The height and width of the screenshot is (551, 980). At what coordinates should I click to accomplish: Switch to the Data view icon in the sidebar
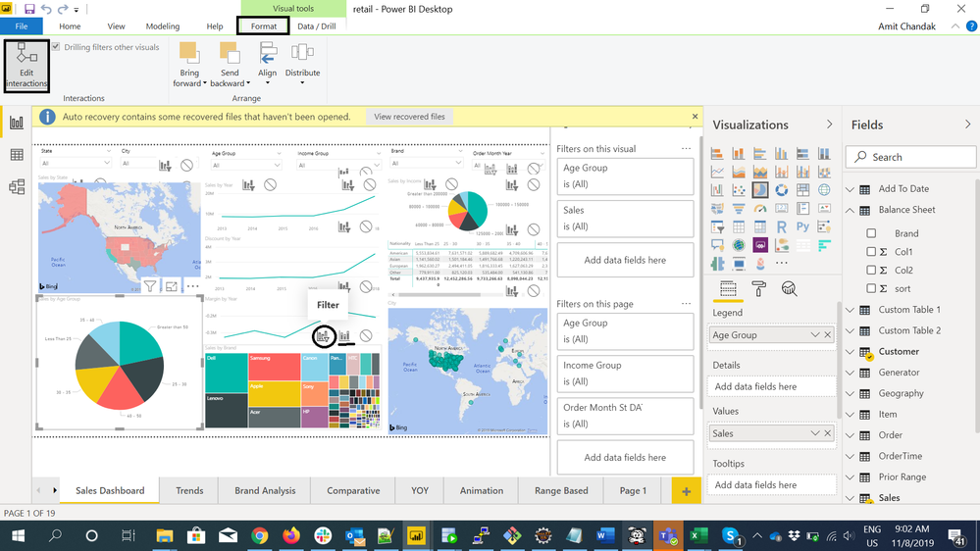coord(17,155)
